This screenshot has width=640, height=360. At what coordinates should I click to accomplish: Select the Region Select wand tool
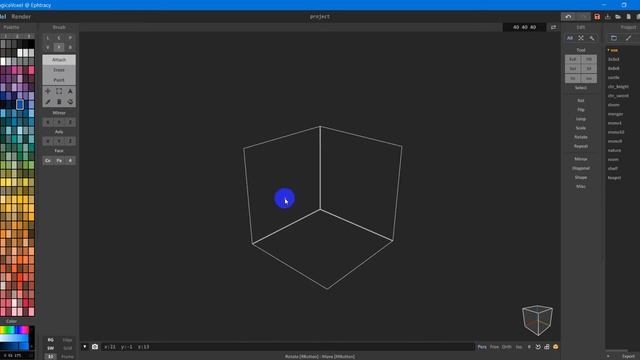pyautogui.click(x=70, y=91)
